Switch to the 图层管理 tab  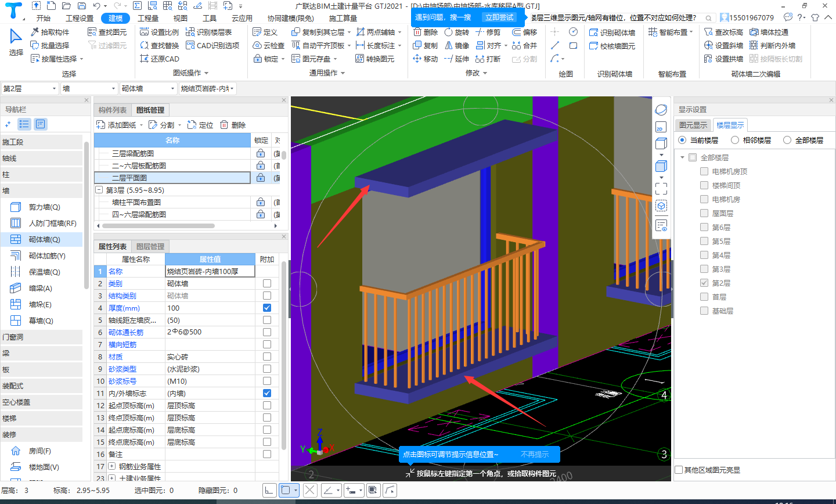pos(150,246)
